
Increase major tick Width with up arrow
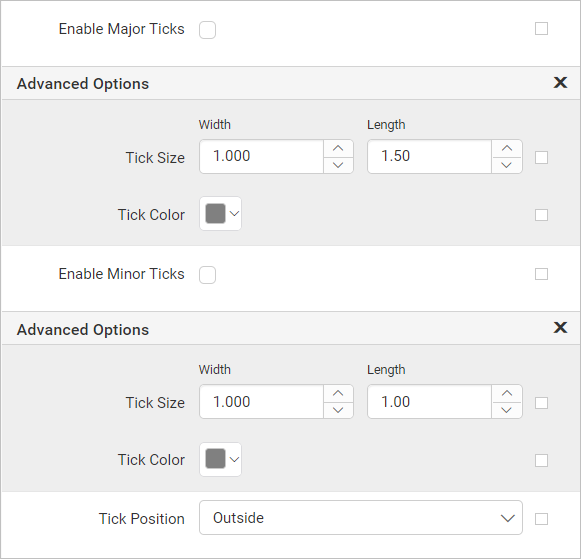click(338, 148)
